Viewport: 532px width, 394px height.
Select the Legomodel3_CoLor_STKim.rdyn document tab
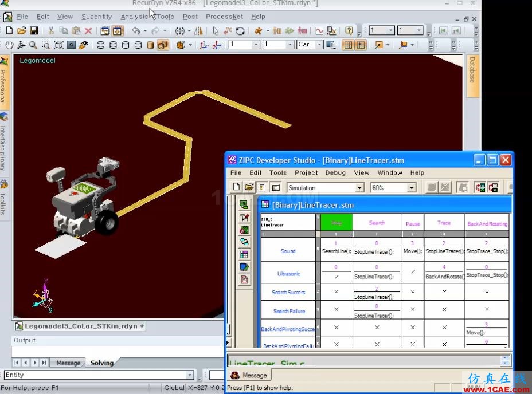click(80, 326)
